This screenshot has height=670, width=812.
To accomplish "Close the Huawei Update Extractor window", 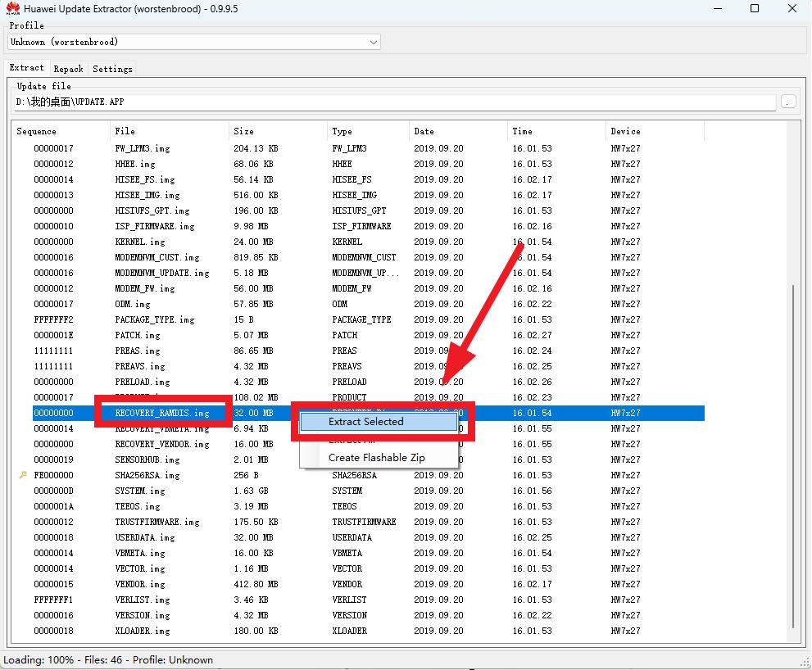I will pyautogui.click(x=792, y=9).
